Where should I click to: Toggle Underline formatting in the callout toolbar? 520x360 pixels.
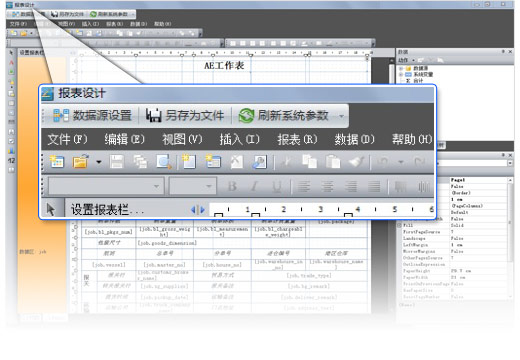coord(277,186)
